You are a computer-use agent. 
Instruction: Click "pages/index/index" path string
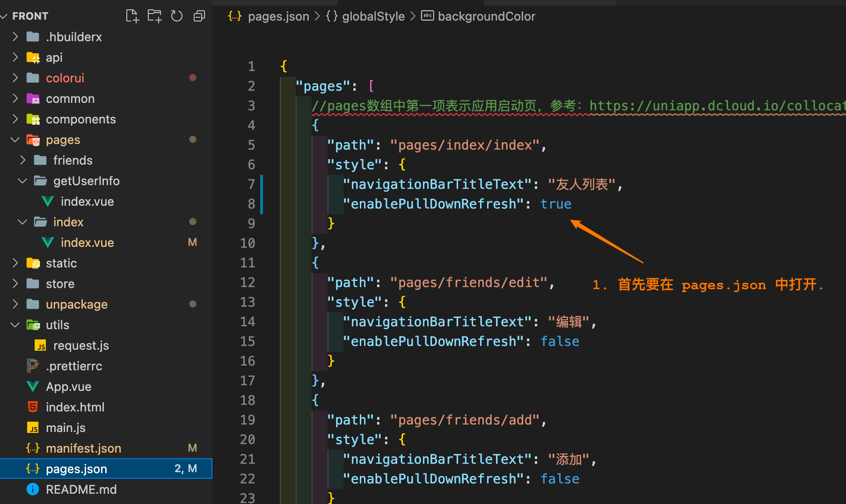click(465, 145)
